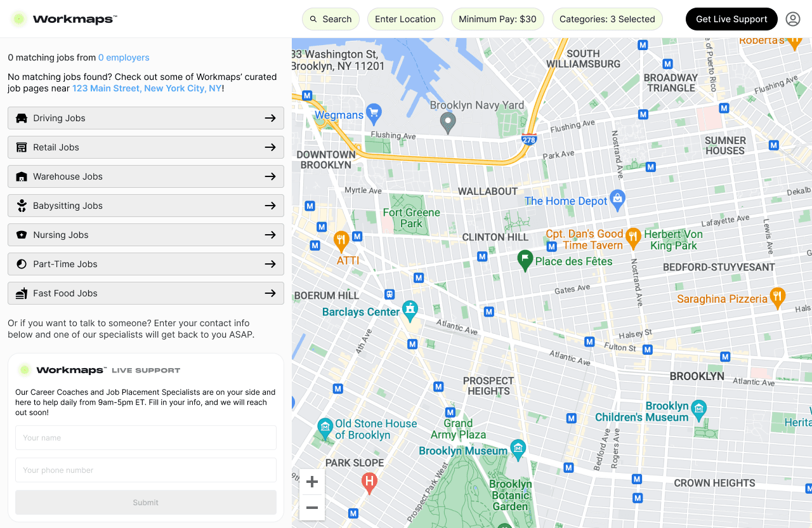The image size is (812, 528).
Task: Select the red hospital H marker
Action: coord(369,483)
